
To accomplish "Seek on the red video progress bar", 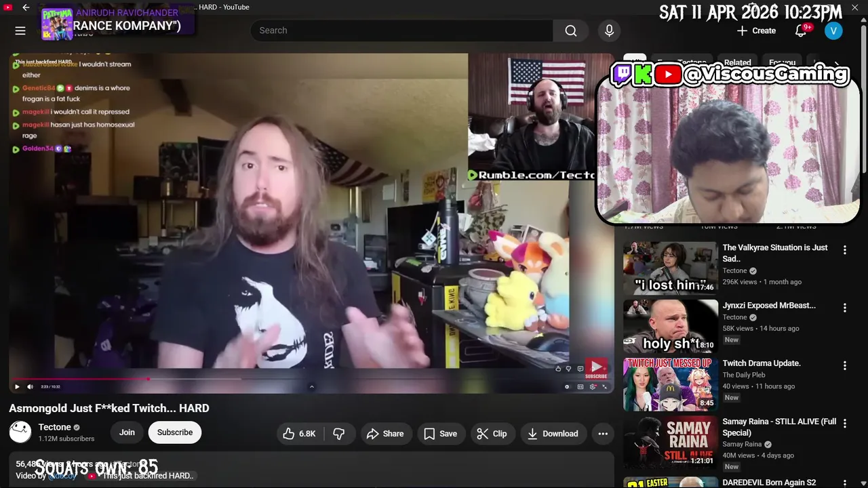I will click(x=311, y=379).
